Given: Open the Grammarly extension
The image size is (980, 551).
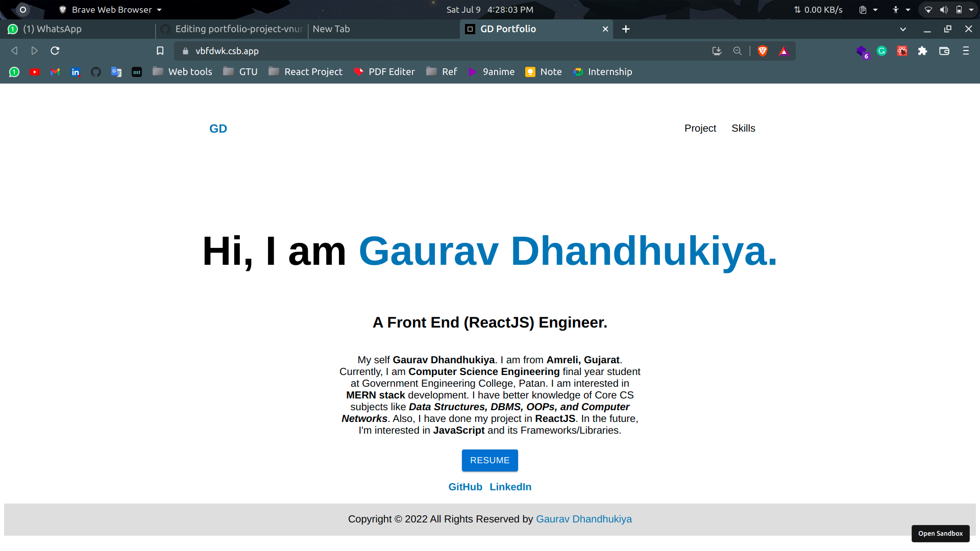Looking at the screenshot, I should pyautogui.click(x=881, y=51).
